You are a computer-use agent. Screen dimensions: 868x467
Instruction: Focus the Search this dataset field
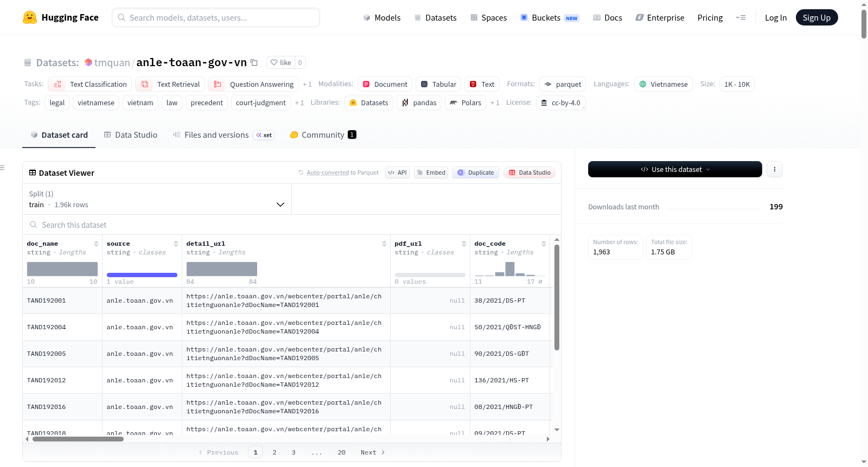(x=292, y=225)
